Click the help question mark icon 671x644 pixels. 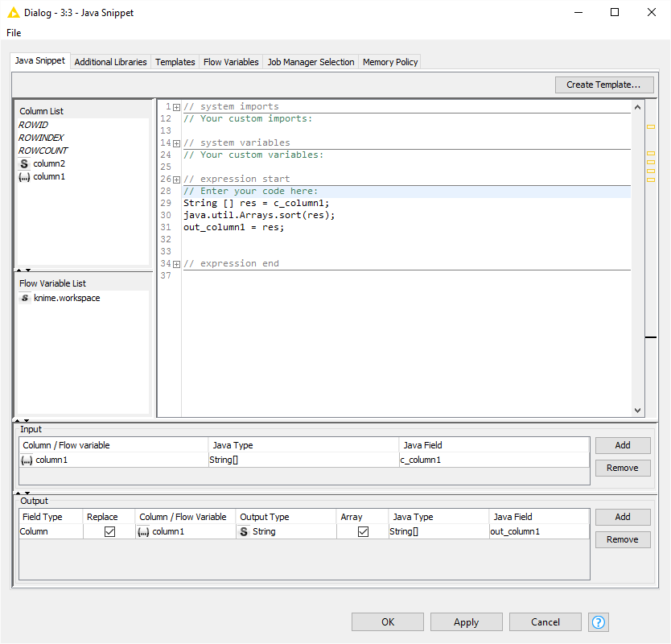click(x=598, y=622)
